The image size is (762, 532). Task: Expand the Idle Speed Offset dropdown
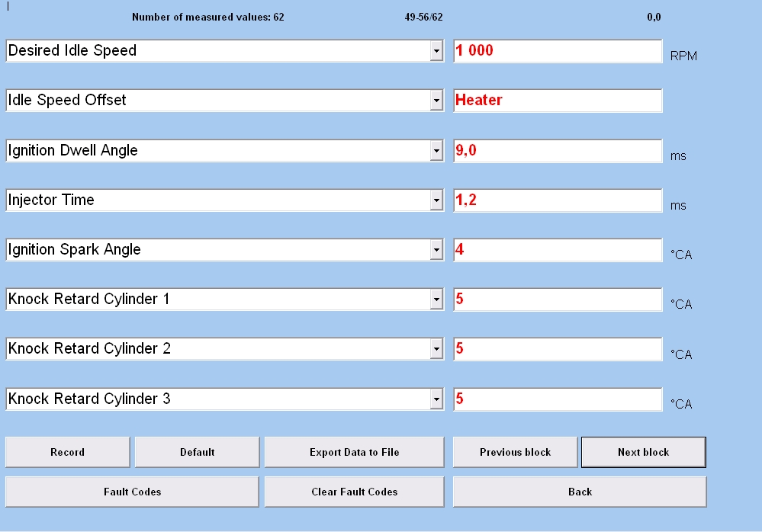[x=436, y=101]
